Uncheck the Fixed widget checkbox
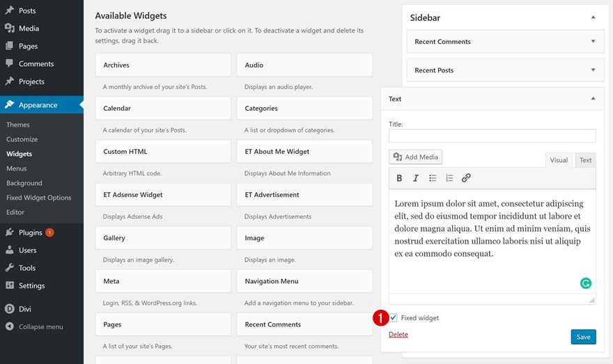 tap(394, 318)
